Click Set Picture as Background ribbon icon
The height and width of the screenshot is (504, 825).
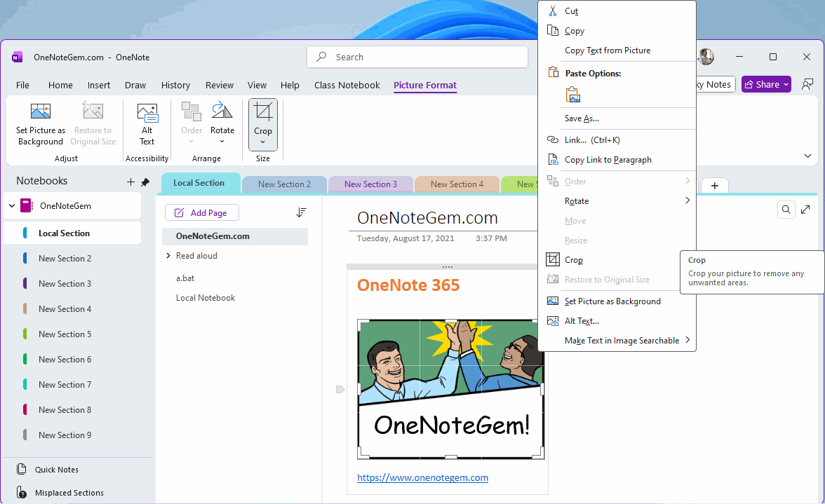coord(41,123)
